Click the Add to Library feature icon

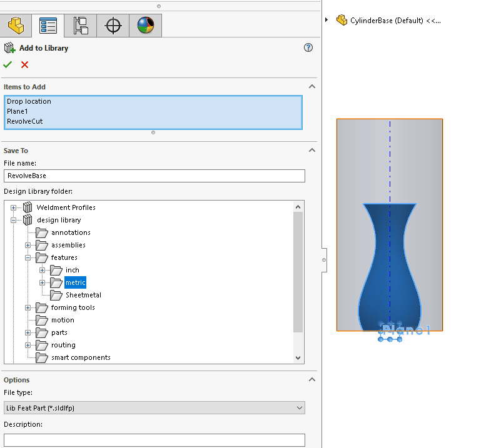11,47
